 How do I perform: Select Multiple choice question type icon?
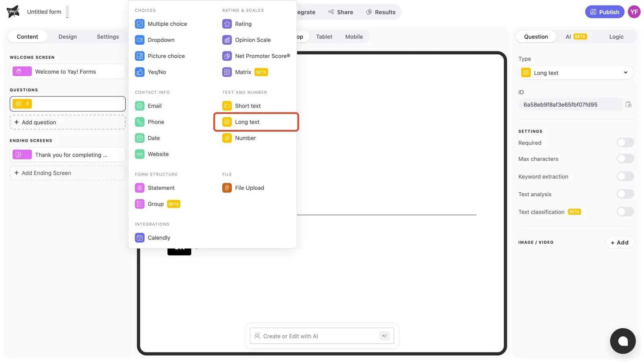(x=140, y=24)
